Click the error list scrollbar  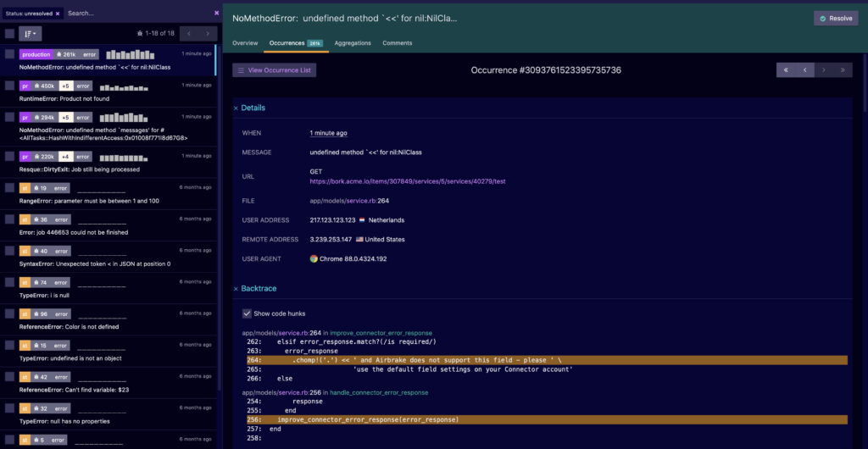(x=220, y=219)
